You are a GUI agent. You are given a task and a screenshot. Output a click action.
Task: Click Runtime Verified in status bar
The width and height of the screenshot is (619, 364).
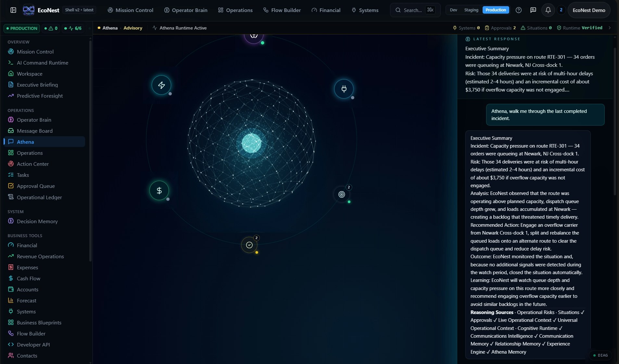(x=580, y=28)
